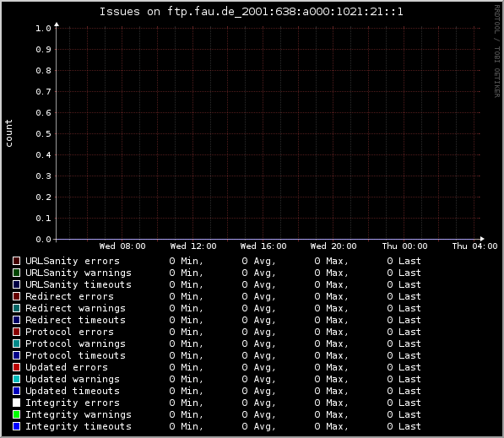Click the Protocol warnings teal swatch
Image resolution: width=504 pixels, height=438 pixels.
16,343
